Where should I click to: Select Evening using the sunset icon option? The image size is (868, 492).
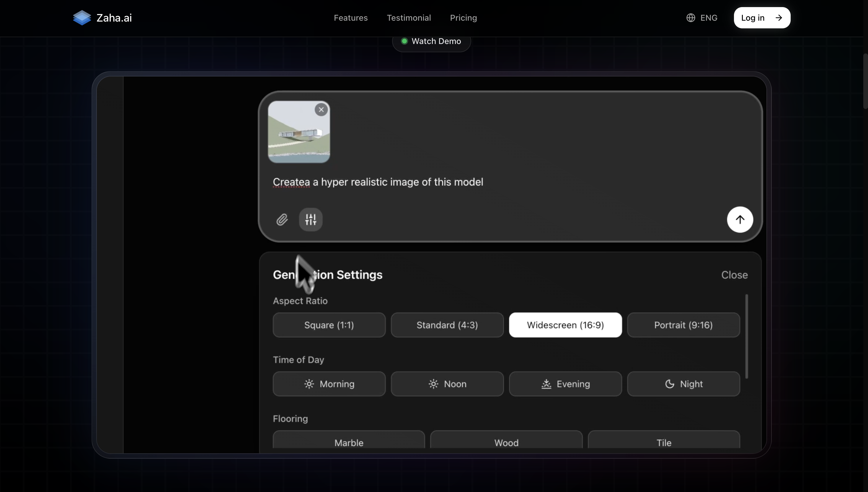[x=565, y=384]
